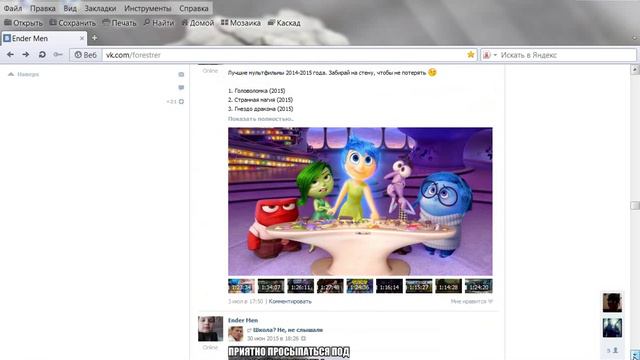Open the Ender Men author name link
The width and height of the screenshot is (640, 360).
coord(243,320)
